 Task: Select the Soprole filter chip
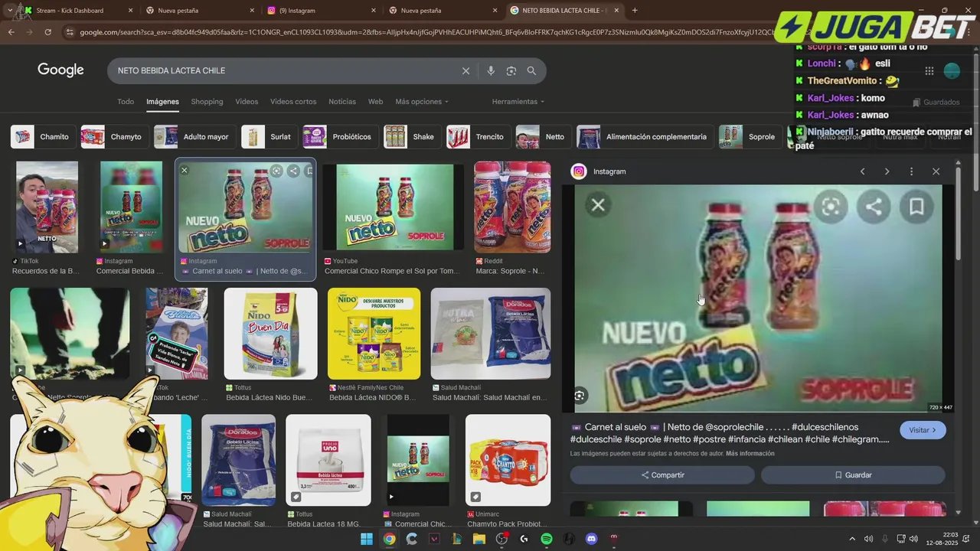pyautogui.click(x=750, y=137)
